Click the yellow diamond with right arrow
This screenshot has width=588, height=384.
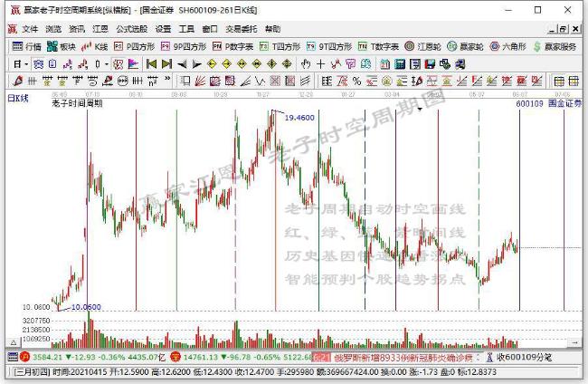pyautogui.click(x=227, y=64)
